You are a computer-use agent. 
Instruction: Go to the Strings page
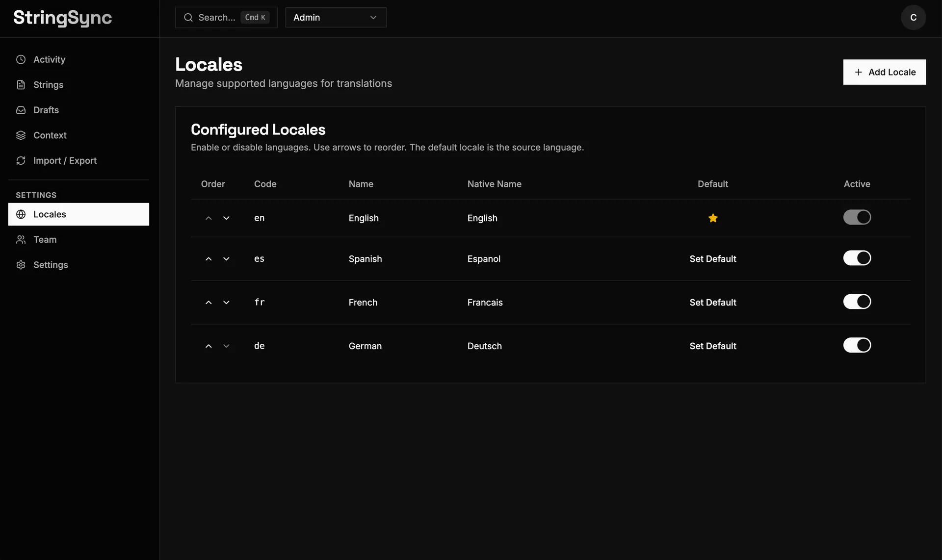pyautogui.click(x=78, y=85)
